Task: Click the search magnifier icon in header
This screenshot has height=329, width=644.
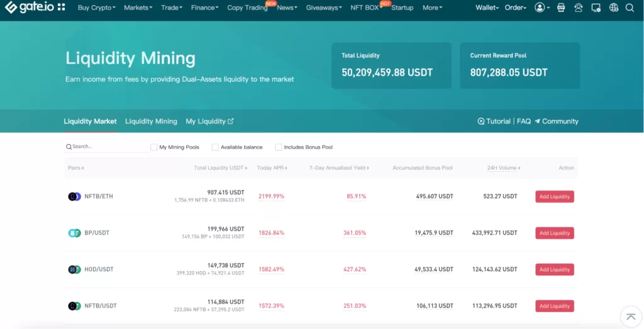Action: pyautogui.click(x=630, y=8)
